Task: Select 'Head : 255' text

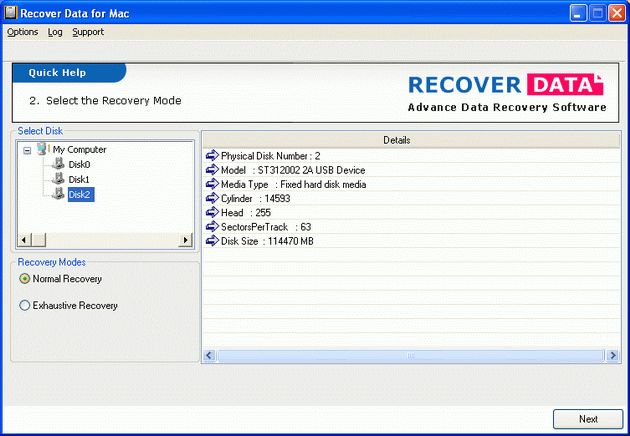Action: point(246,213)
